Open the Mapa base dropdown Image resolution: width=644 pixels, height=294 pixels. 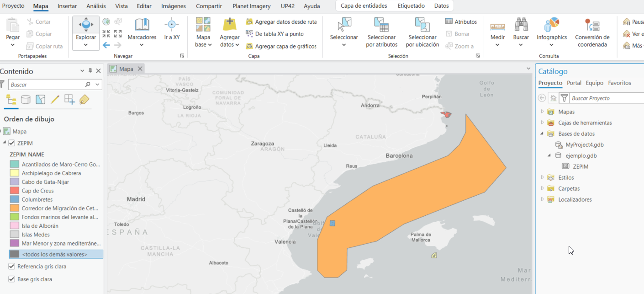pos(203,44)
